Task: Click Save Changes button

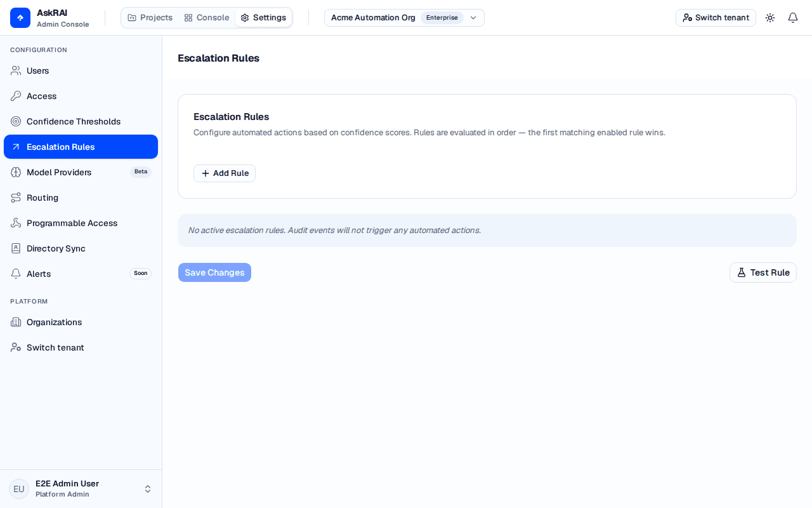Action: tap(214, 272)
